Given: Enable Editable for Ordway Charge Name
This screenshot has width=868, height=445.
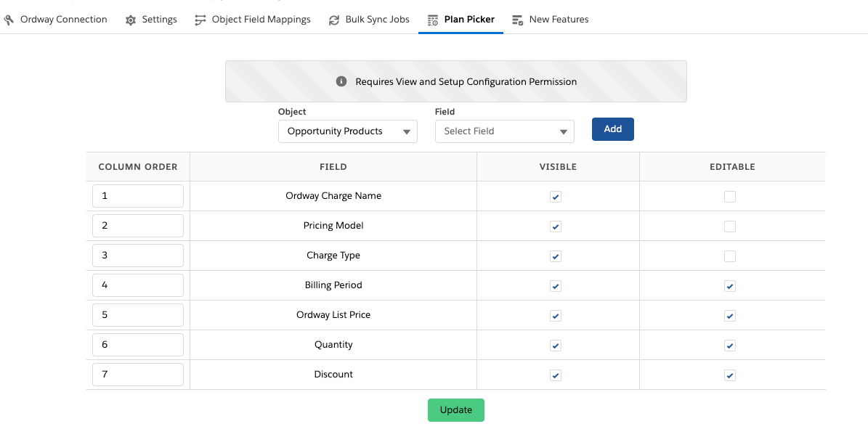Looking at the screenshot, I should (x=730, y=197).
